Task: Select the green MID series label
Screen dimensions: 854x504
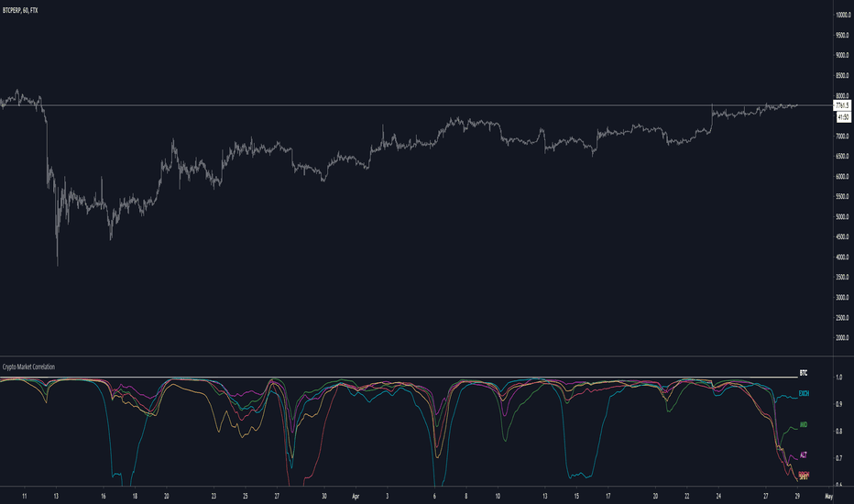Action: [804, 425]
